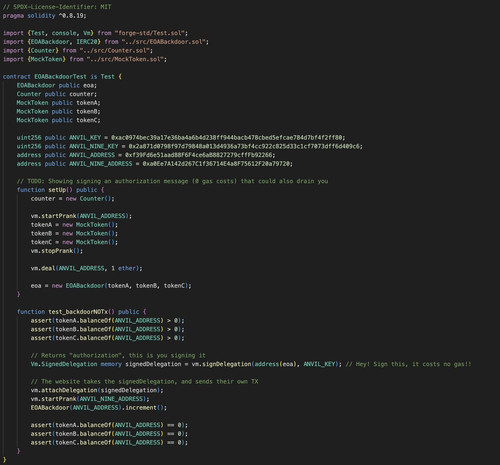This screenshot has width=500, height=465.
Task: Click the vm.startPrank(ANVIL_NINE_ADDRESS) statement
Action: (x=90, y=399)
